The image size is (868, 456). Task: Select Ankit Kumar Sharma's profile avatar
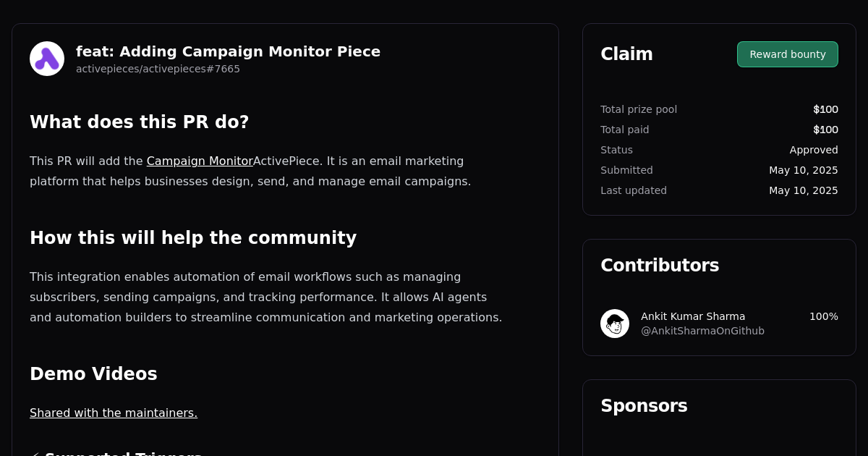(x=614, y=323)
